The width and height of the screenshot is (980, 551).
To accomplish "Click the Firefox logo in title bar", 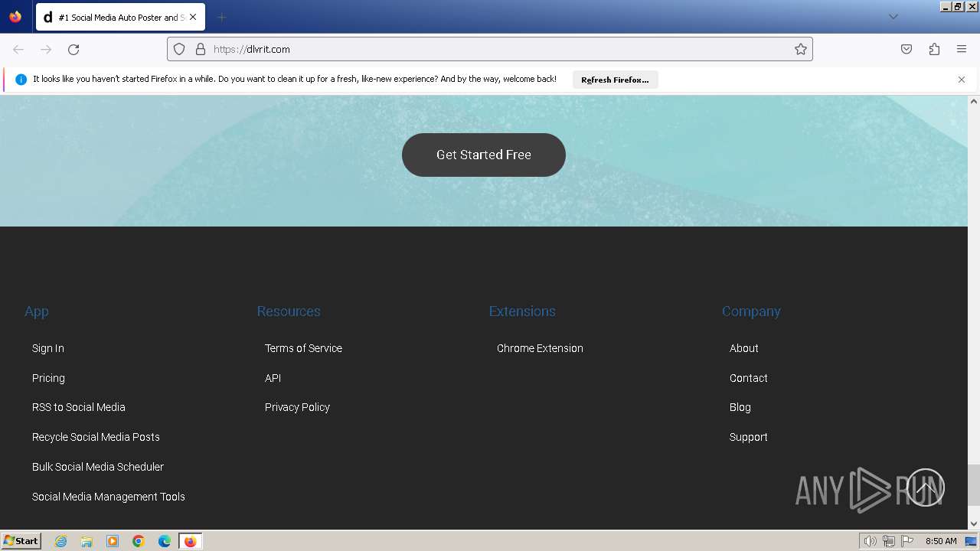I will (15, 17).
